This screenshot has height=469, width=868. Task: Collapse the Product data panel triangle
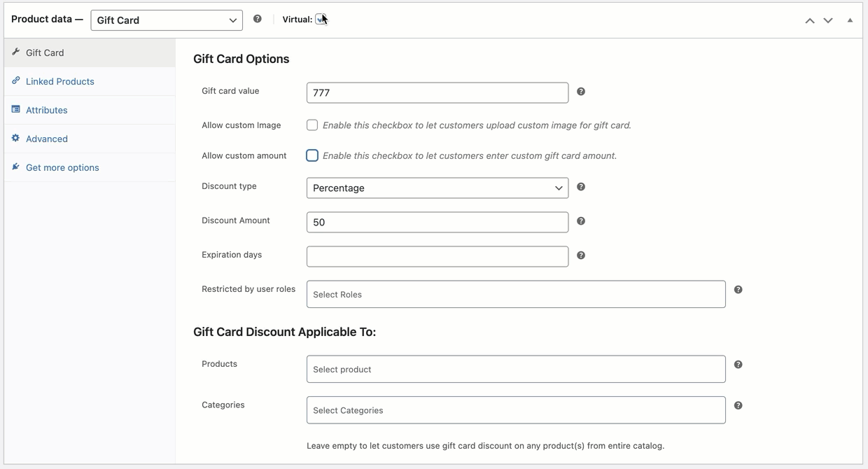pyautogui.click(x=850, y=20)
